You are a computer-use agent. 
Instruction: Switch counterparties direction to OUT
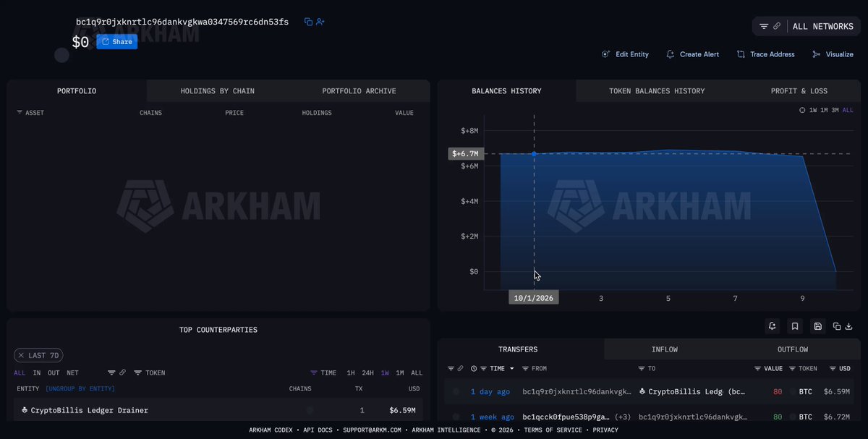(54, 373)
